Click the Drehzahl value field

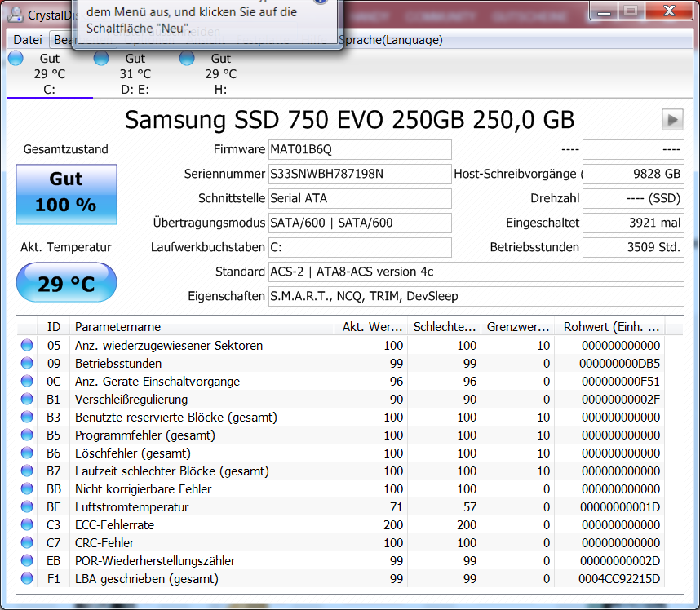point(633,198)
